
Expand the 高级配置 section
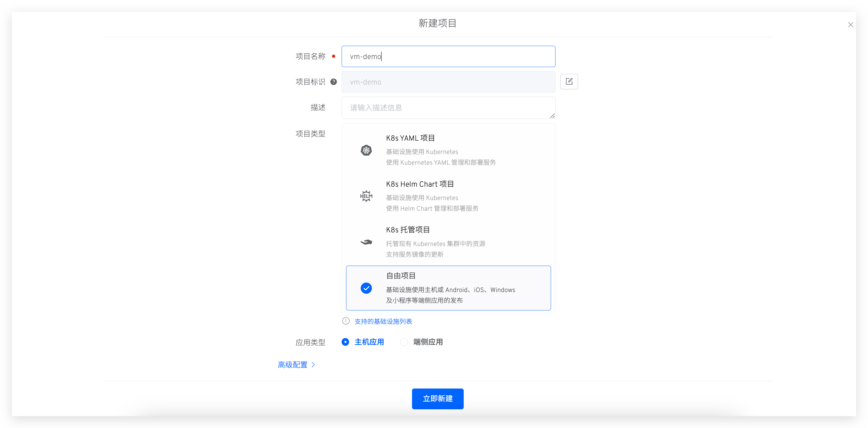293,365
